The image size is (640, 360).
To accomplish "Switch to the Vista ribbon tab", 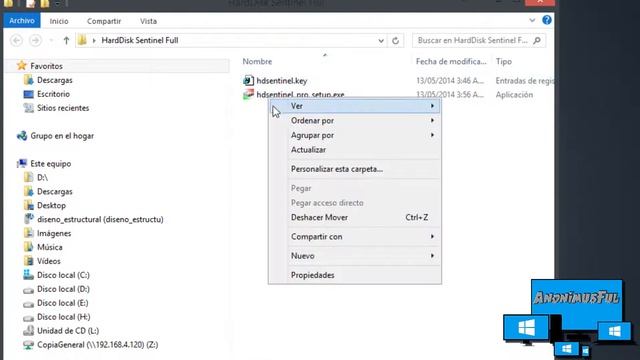I will [x=148, y=21].
